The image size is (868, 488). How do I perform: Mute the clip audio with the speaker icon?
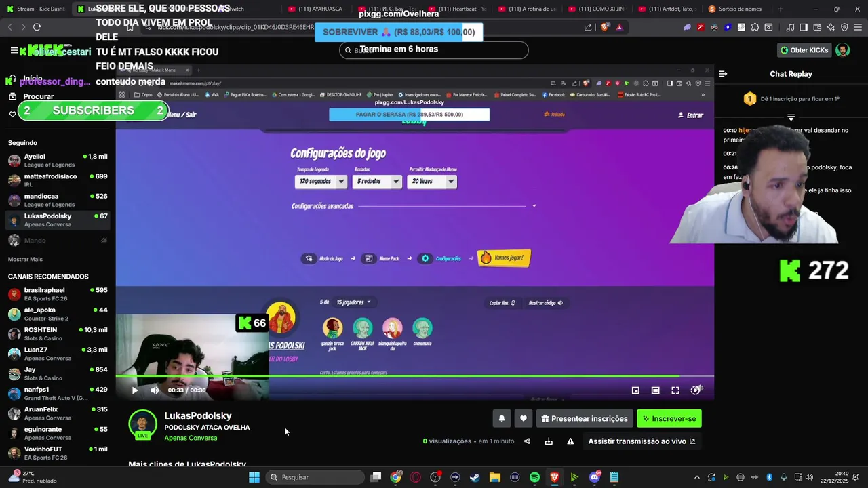point(155,390)
